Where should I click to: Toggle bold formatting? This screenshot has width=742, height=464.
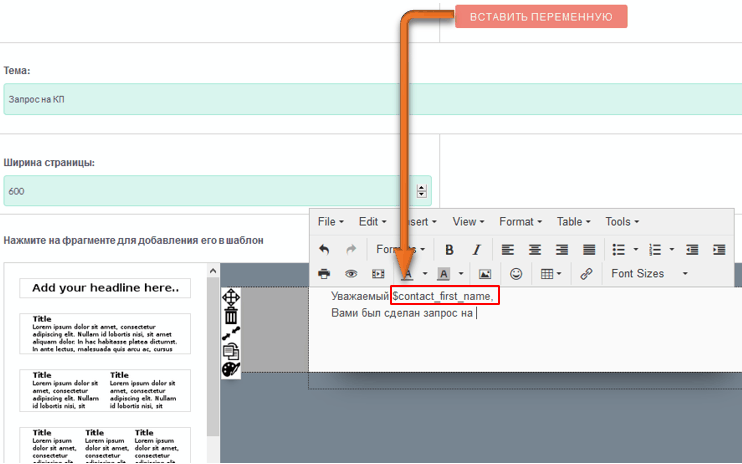coord(449,249)
